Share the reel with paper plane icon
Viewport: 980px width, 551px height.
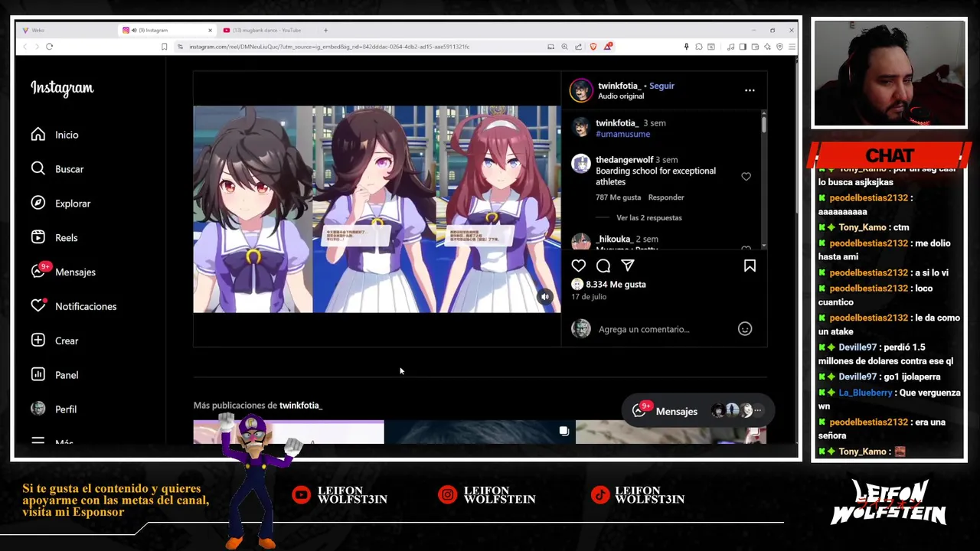(628, 266)
